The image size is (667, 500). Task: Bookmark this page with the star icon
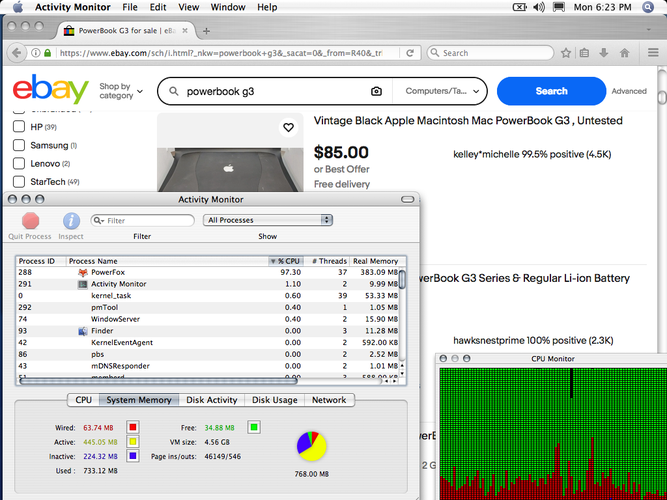(x=565, y=53)
